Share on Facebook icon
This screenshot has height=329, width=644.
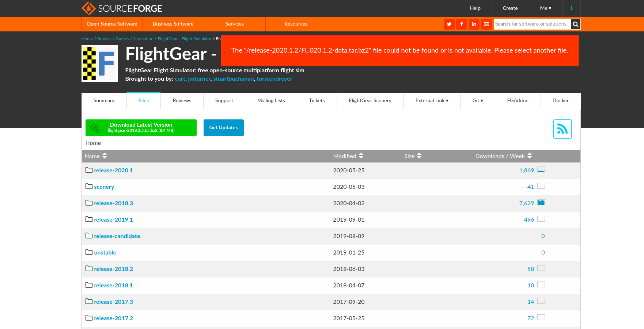[x=462, y=24]
